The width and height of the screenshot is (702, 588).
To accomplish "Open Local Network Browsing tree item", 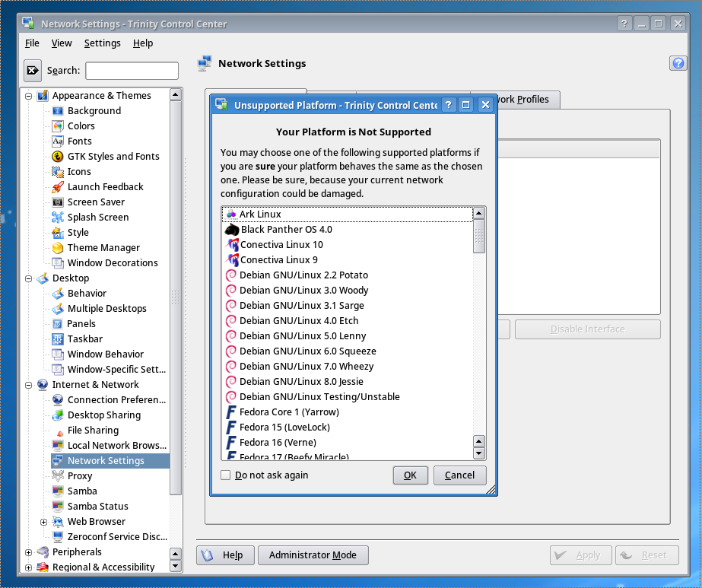I will click(x=110, y=446).
